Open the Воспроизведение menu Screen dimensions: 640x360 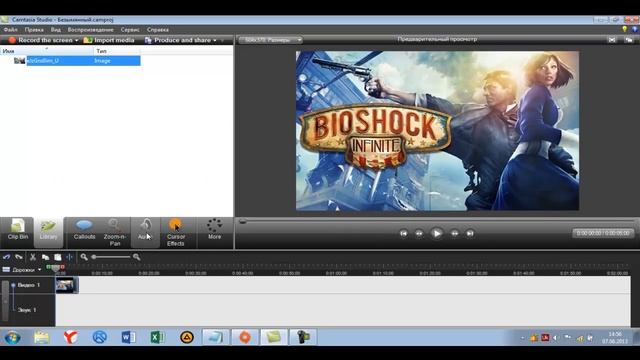tap(91, 30)
